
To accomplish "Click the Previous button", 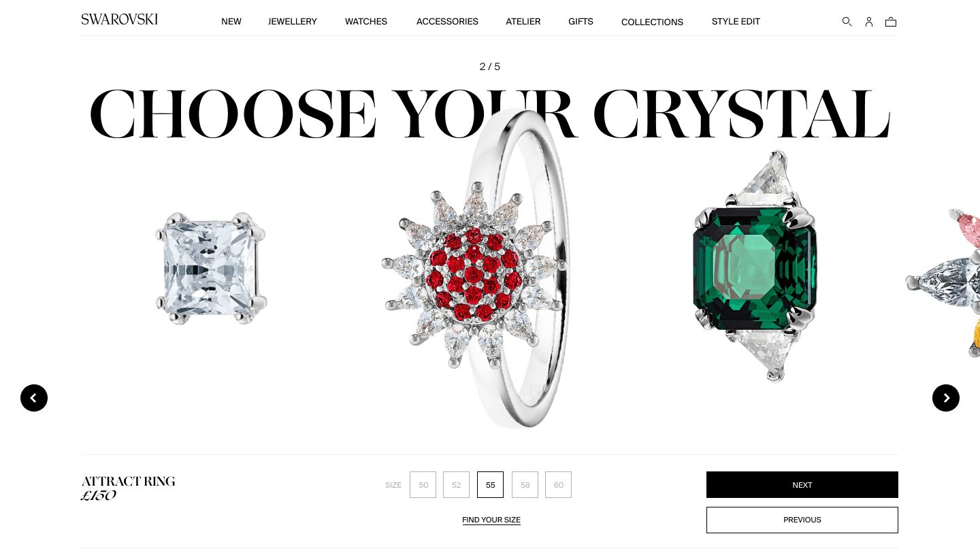I will [x=802, y=520].
